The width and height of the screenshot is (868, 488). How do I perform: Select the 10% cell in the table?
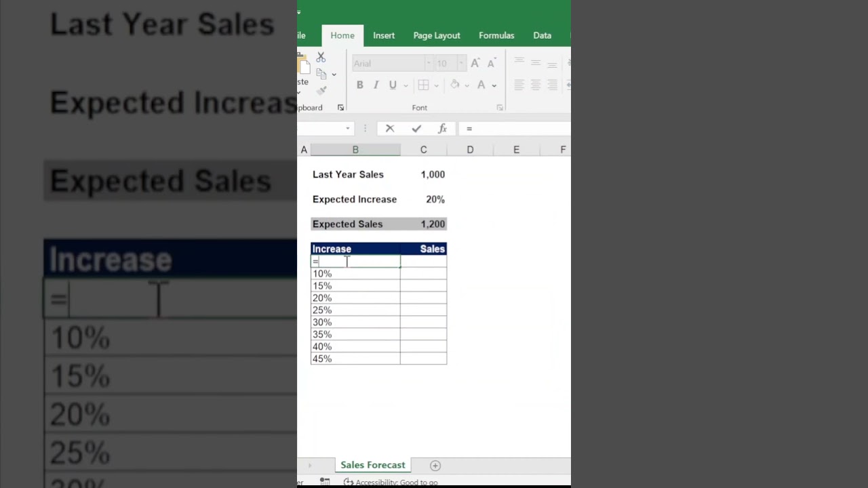point(355,274)
